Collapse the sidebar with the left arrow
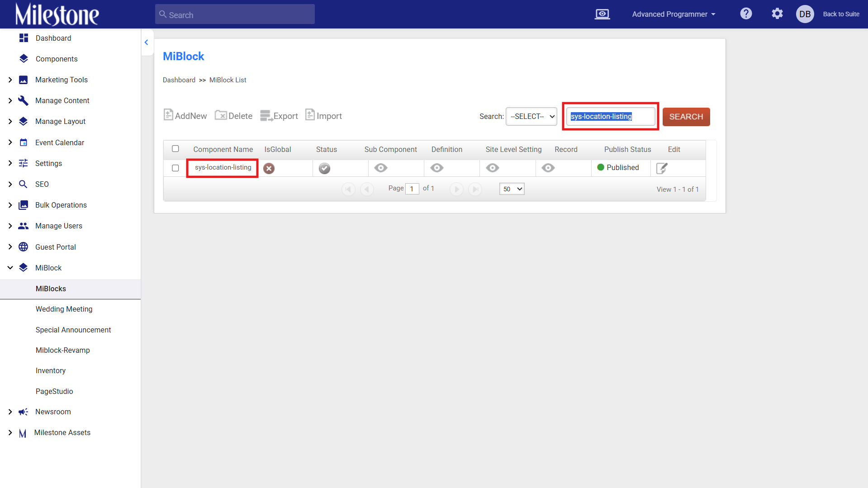 click(x=147, y=43)
